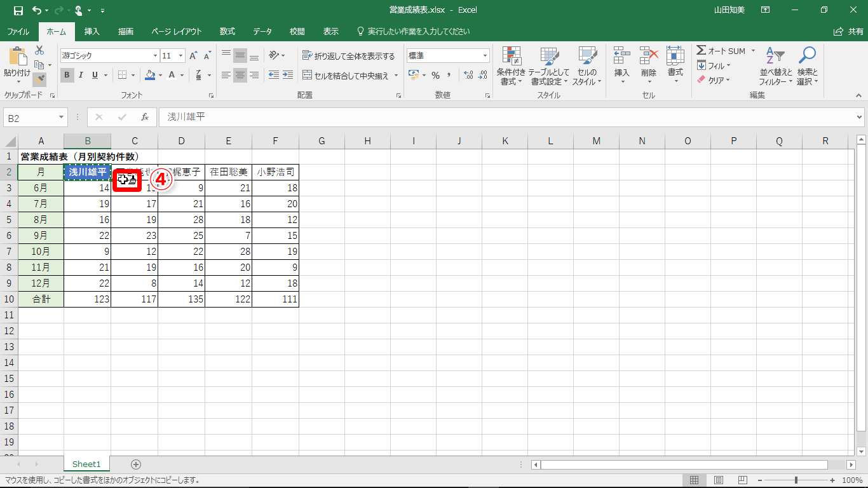Toggle 折り返して全体を表示する wrap text
This screenshot has width=868, height=488.
pyautogui.click(x=349, y=56)
